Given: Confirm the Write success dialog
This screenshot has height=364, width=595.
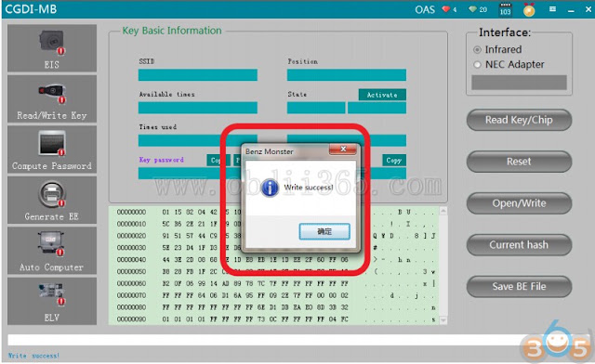Looking at the screenshot, I should pyautogui.click(x=324, y=231).
